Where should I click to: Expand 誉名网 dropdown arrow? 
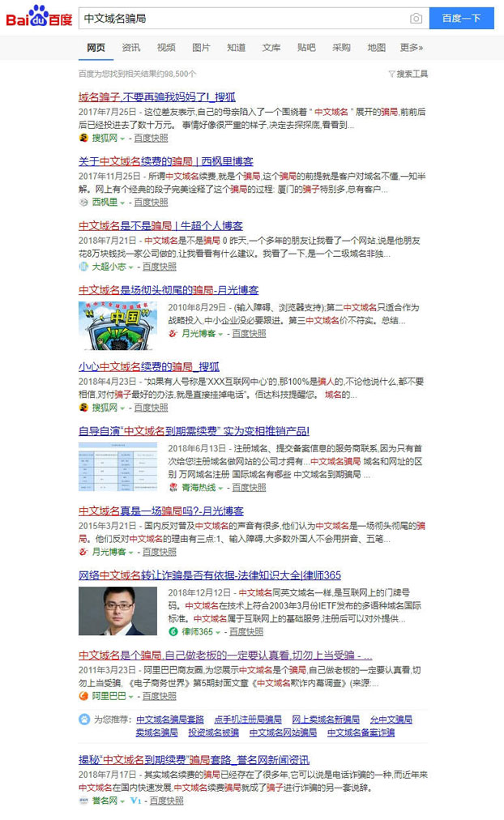122,801
